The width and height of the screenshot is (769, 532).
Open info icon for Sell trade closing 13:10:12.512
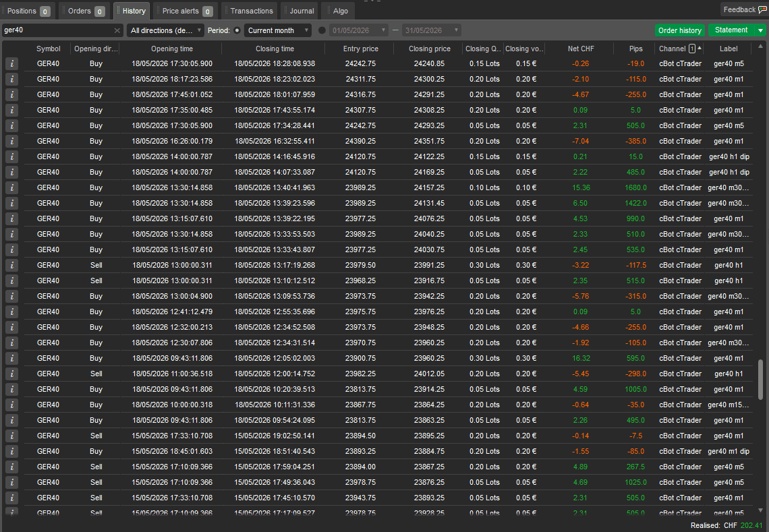point(11,281)
